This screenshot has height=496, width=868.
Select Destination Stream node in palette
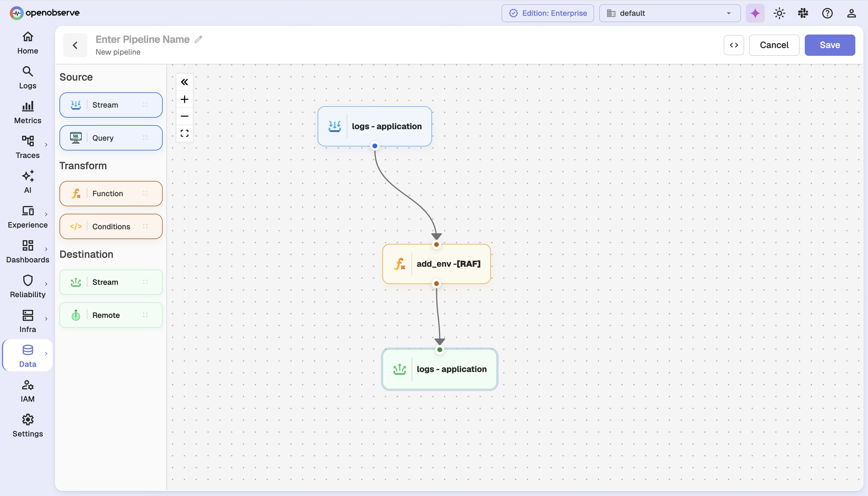(x=111, y=282)
